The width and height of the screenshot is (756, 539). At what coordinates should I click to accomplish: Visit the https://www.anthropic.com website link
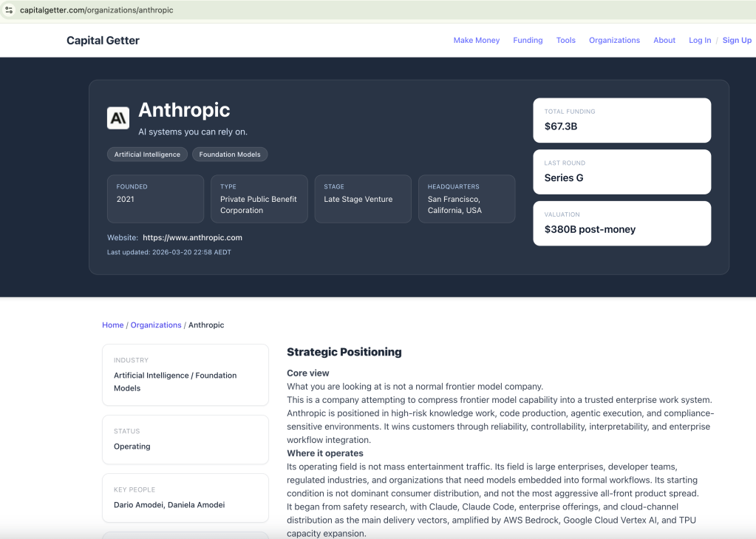[192, 238]
